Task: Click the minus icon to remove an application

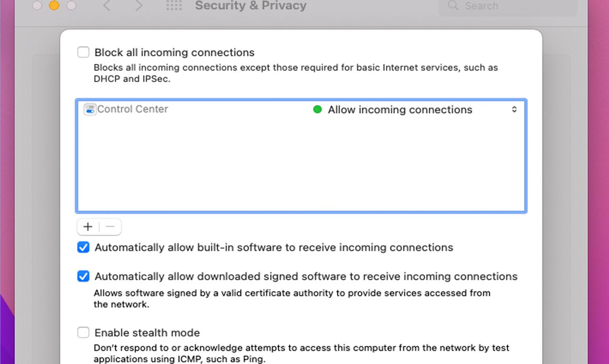Action: point(110,227)
